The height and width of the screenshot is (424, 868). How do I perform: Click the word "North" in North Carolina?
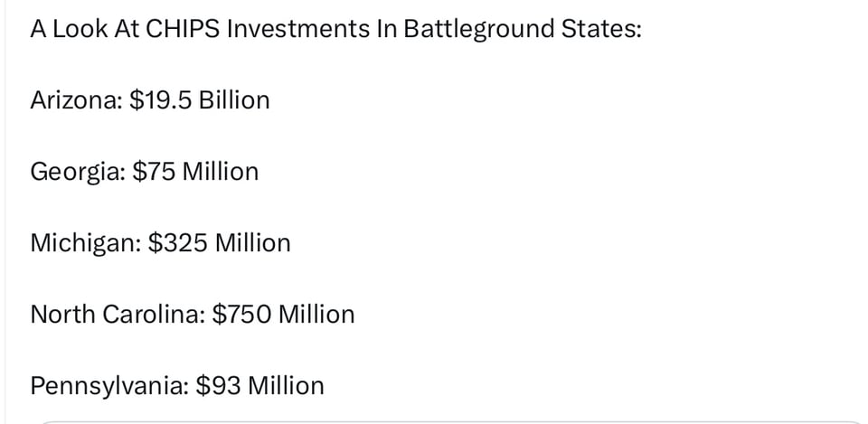click(x=61, y=315)
